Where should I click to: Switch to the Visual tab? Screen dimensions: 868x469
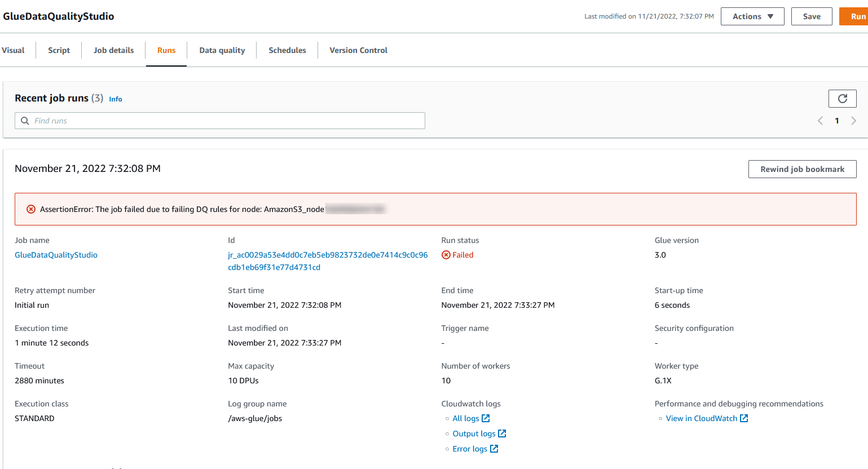13,50
